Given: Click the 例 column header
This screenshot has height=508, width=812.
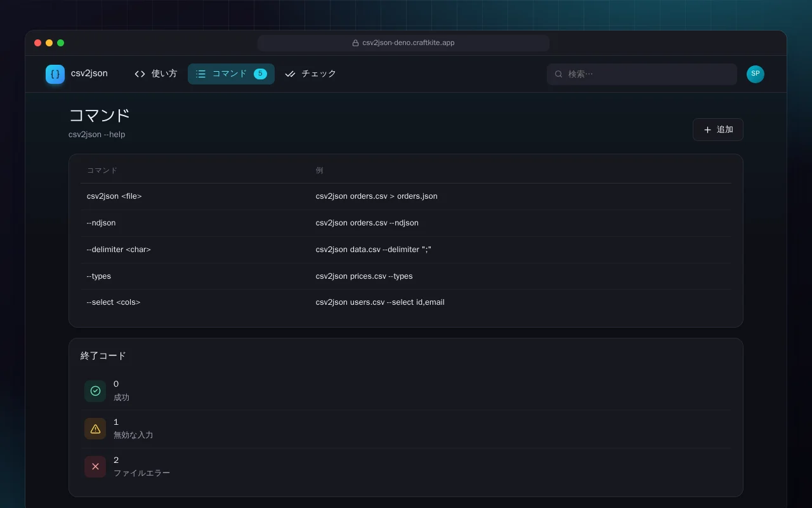Looking at the screenshot, I should tap(320, 170).
